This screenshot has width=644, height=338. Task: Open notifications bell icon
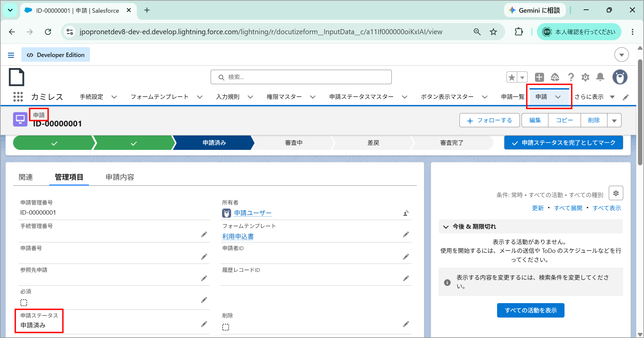[x=600, y=77]
